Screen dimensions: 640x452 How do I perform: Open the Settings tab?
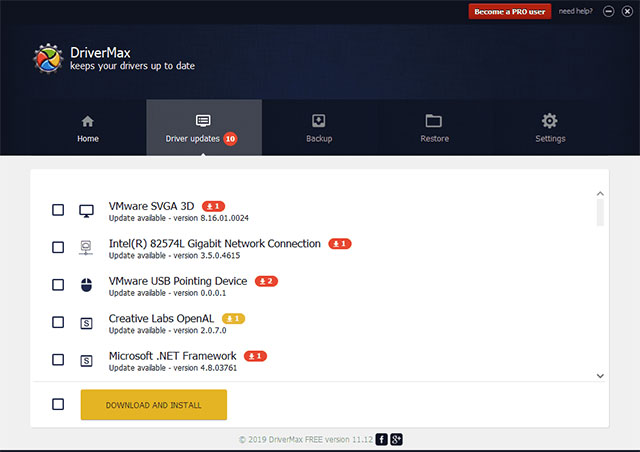pyautogui.click(x=549, y=128)
